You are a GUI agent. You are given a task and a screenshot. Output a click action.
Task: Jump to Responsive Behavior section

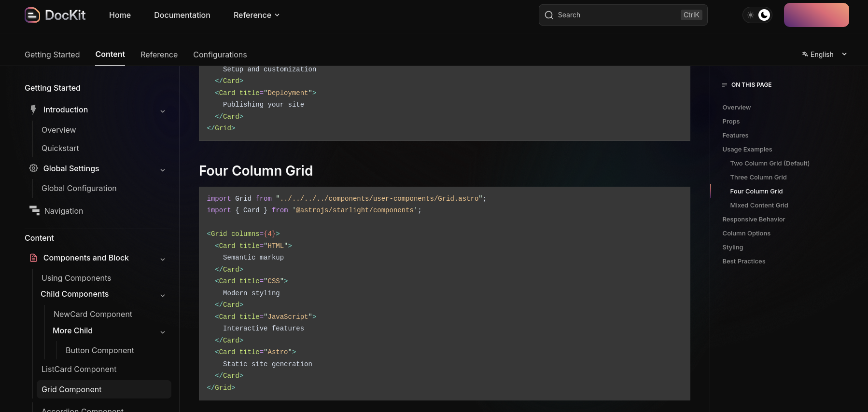click(754, 219)
